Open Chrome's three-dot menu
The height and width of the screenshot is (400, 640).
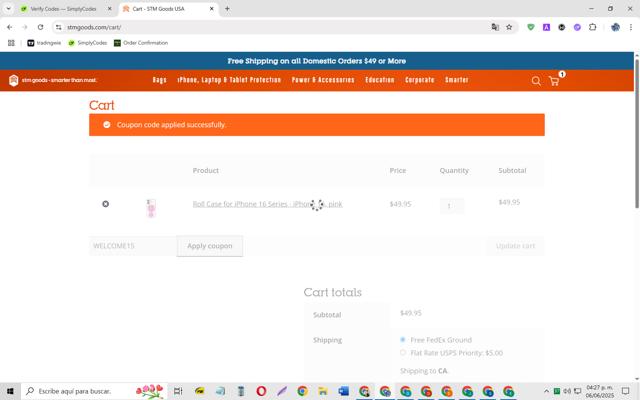click(631, 27)
